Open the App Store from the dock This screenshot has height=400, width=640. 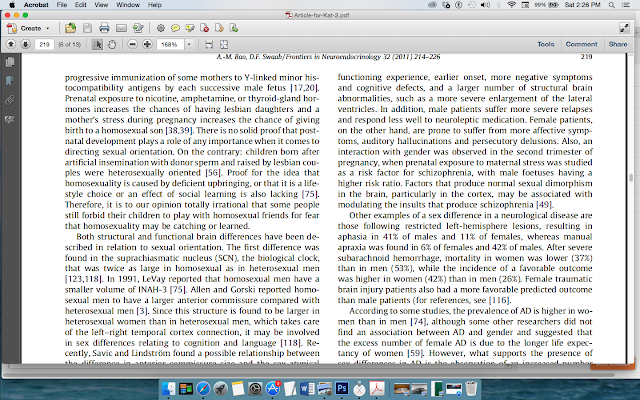(x=272, y=389)
